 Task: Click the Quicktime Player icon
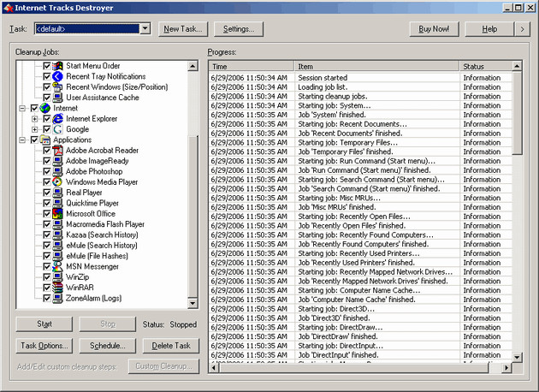click(x=57, y=203)
